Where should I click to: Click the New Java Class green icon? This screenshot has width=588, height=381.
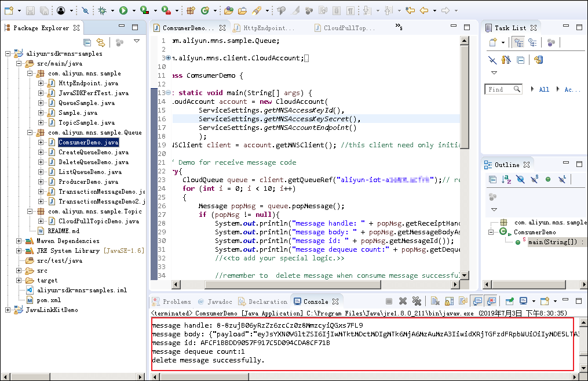pos(204,10)
